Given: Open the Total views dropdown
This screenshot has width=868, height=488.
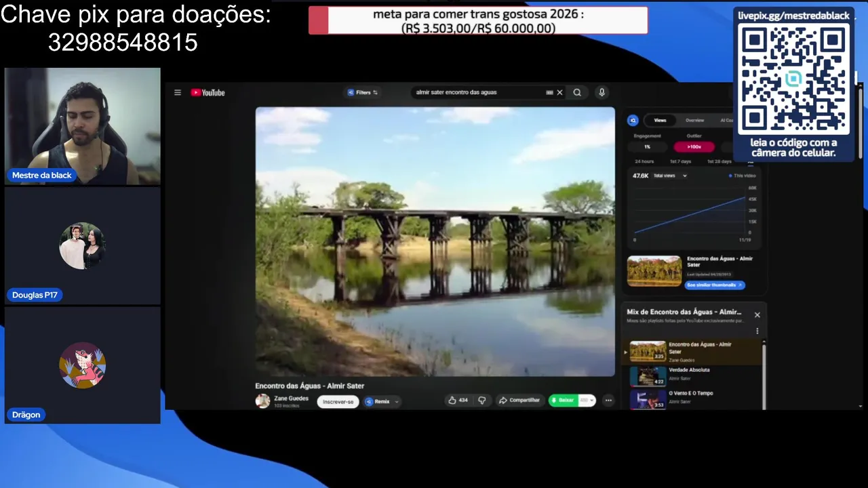Looking at the screenshot, I should pyautogui.click(x=670, y=176).
